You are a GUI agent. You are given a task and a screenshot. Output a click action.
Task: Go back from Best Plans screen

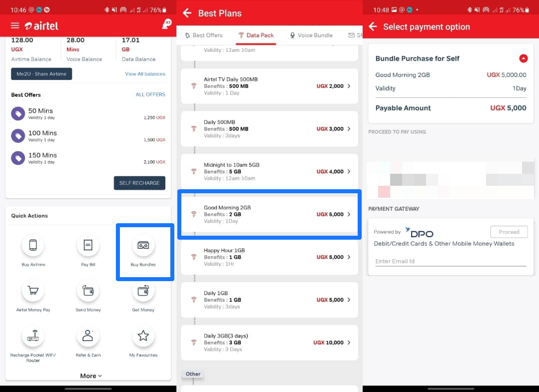pos(187,13)
